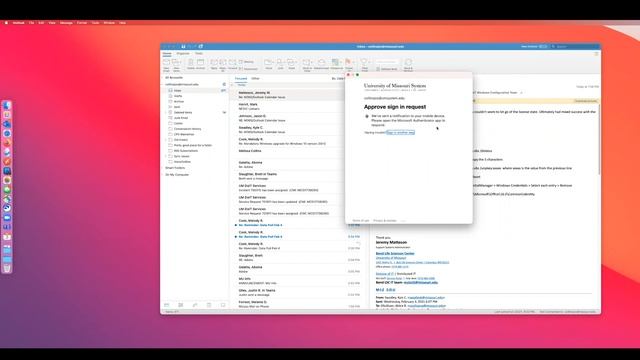The height and width of the screenshot is (360, 640).
Task: Open the Tools ribbon tab
Action: pos(199,53)
